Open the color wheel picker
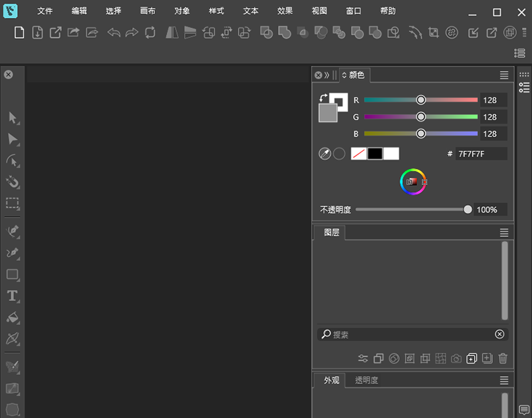The width and height of the screenshot is (532, 418). (x=413, y=182)
